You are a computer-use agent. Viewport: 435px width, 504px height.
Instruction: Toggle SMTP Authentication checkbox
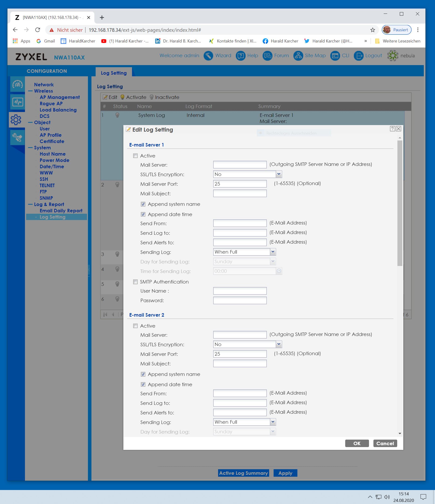point(136,282)
